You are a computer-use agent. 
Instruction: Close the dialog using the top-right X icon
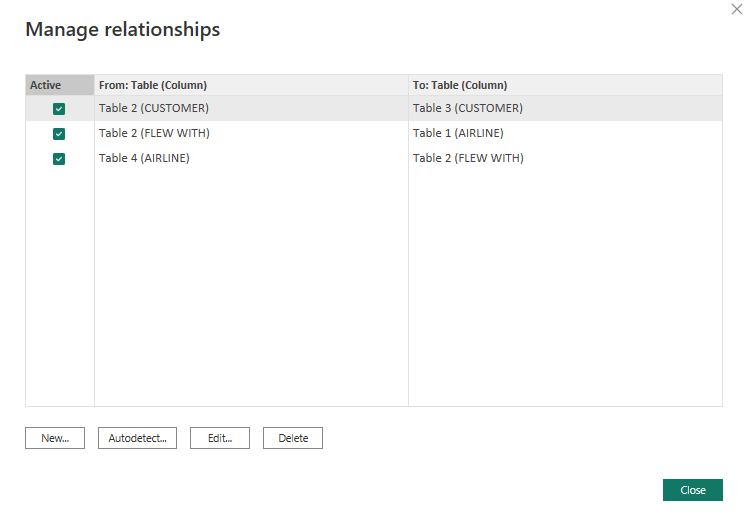[737, 8]
